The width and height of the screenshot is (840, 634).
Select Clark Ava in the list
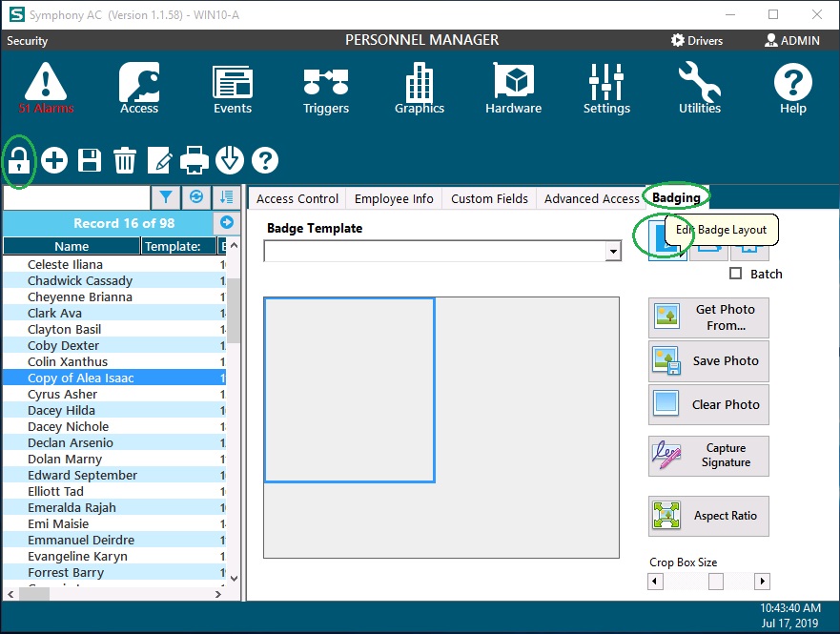tap(114, 314)
